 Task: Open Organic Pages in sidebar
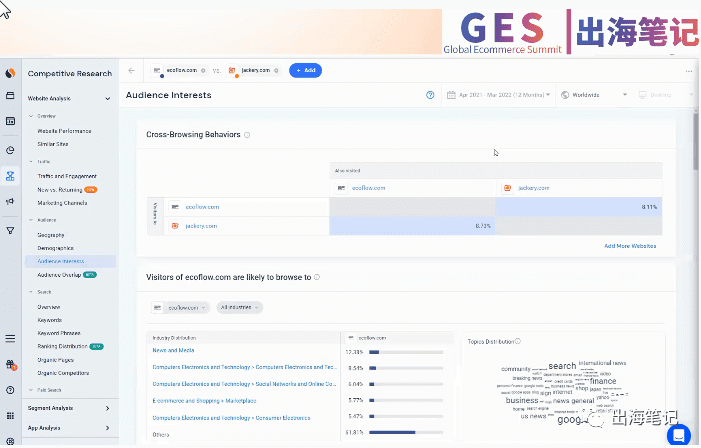tap(55, 360)
